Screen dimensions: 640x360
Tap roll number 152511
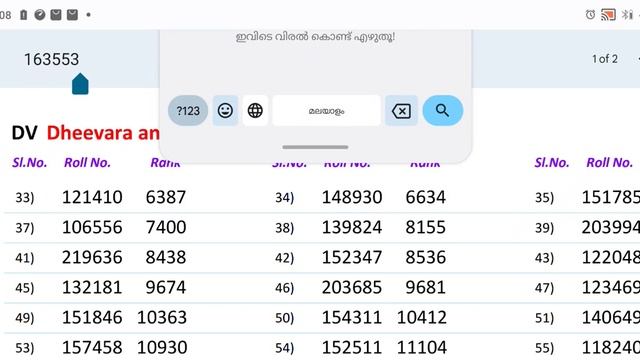coord(352,347)
